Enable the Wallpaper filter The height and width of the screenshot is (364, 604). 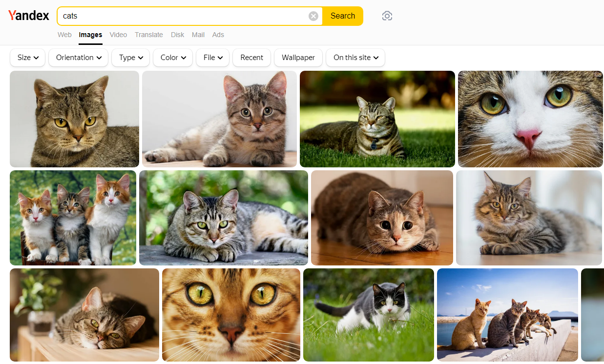coord(298,58)
